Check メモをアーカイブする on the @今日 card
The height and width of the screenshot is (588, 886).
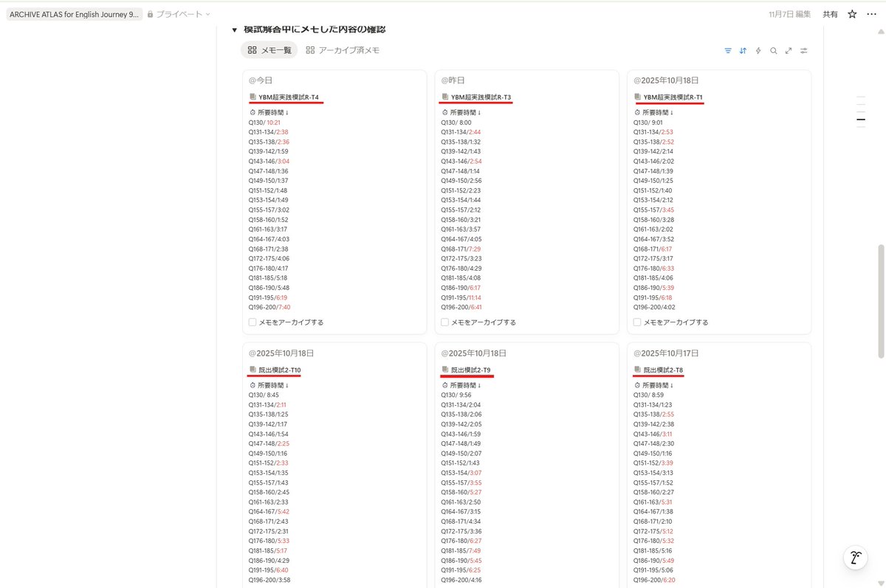(253, 322)
